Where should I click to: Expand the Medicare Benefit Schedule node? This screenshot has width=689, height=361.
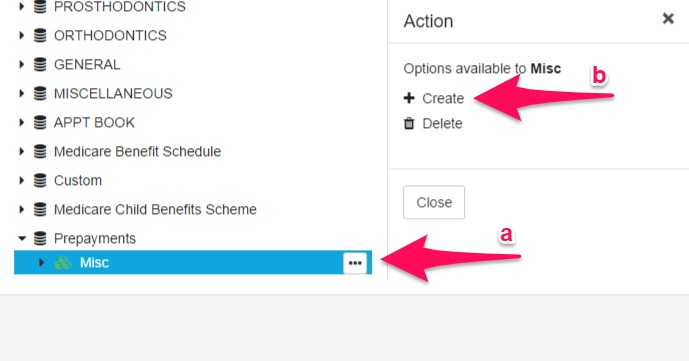(22, 152)
